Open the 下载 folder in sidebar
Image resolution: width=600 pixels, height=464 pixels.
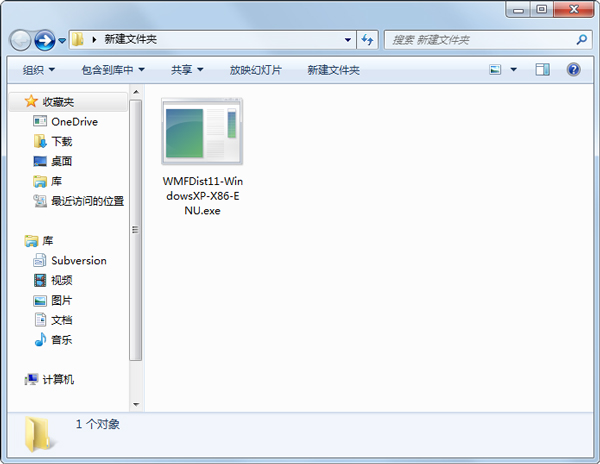[62, 142]
